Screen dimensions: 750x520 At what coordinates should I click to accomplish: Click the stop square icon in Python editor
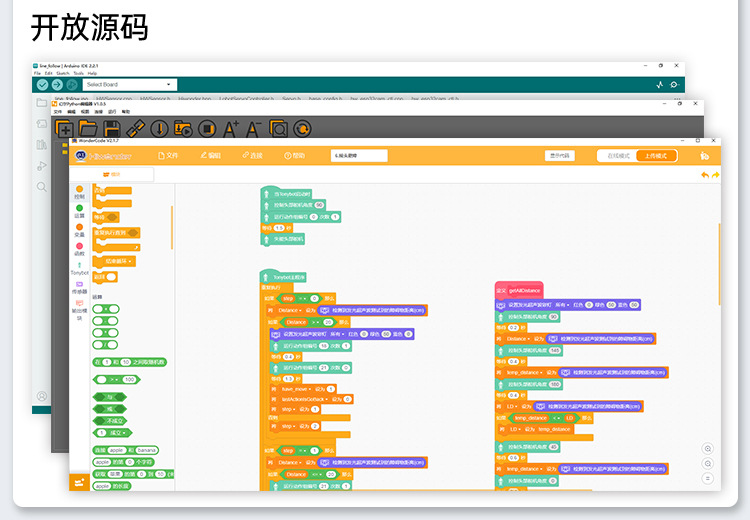(207, 128)
